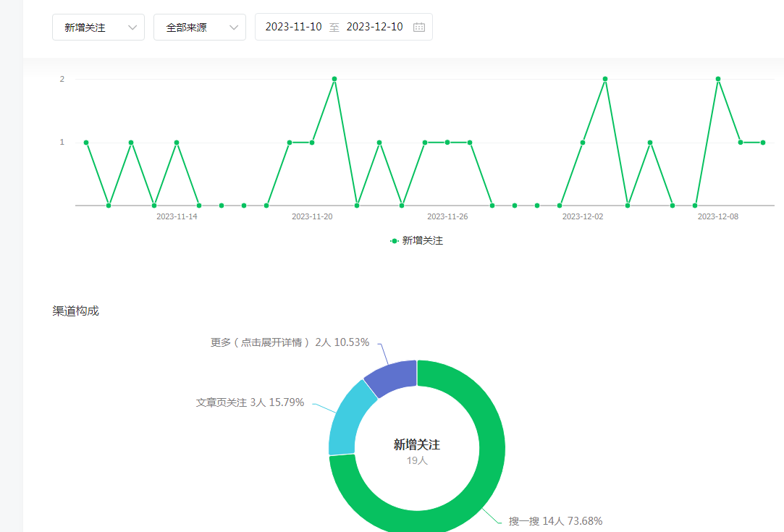
Task: Click the 2023-11-26 axis label
Action: coord(447,216)
